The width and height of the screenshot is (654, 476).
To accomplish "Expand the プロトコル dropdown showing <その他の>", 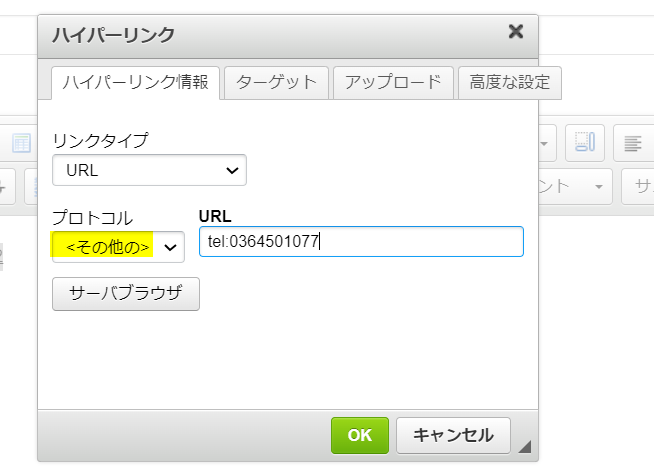I will [118, 246].
